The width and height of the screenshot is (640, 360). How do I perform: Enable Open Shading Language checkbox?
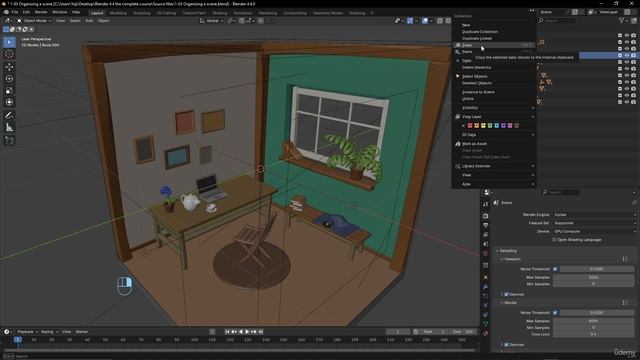554,240
